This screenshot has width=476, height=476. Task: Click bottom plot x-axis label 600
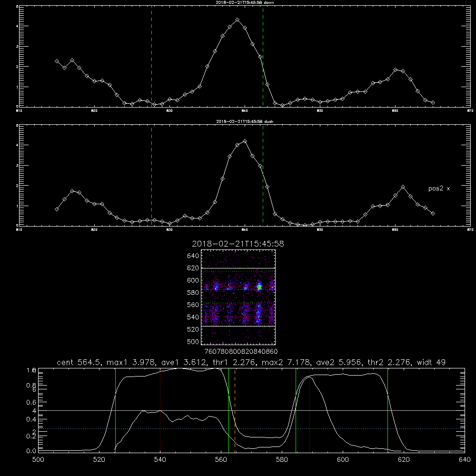(x=343, y=460)
